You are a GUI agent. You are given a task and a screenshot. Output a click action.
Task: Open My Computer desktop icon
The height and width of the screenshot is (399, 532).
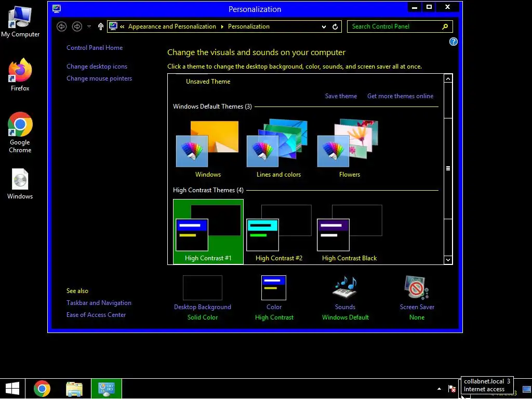point(20,22)
